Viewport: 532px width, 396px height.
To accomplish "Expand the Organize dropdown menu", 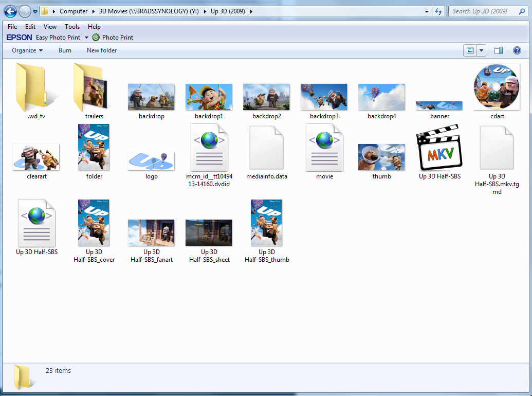I will click(x=27, y=50).
